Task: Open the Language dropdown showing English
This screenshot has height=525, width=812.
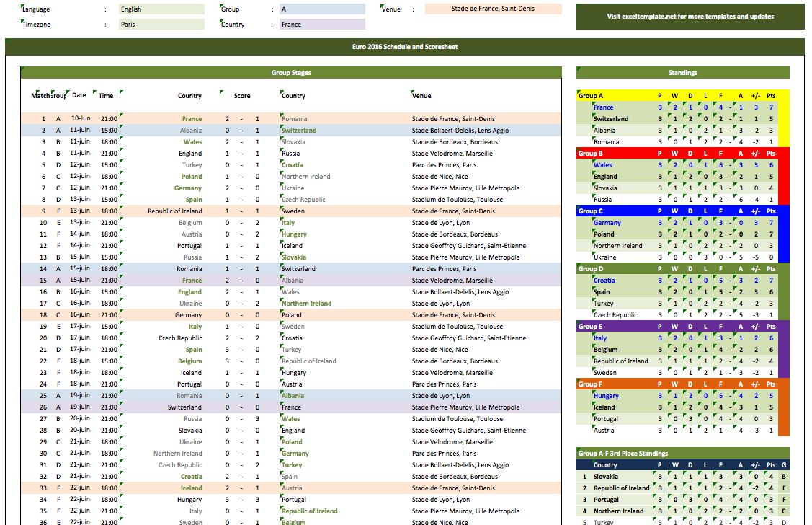Action: click(161, 9)
